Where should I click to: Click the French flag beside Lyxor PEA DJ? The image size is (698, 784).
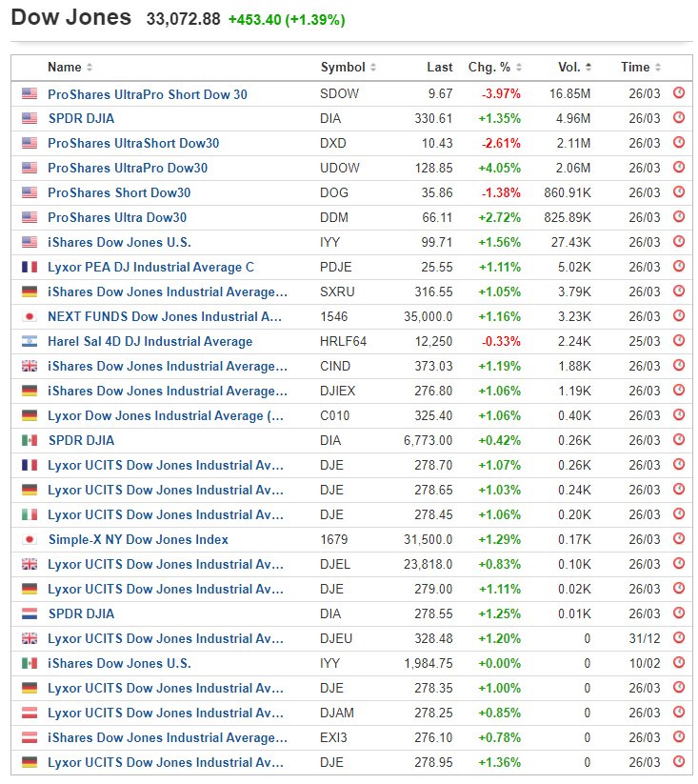pos(30,267)
